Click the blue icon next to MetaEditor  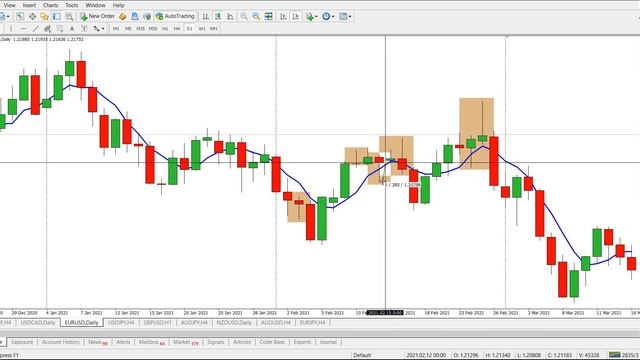(x=135, y=16)
